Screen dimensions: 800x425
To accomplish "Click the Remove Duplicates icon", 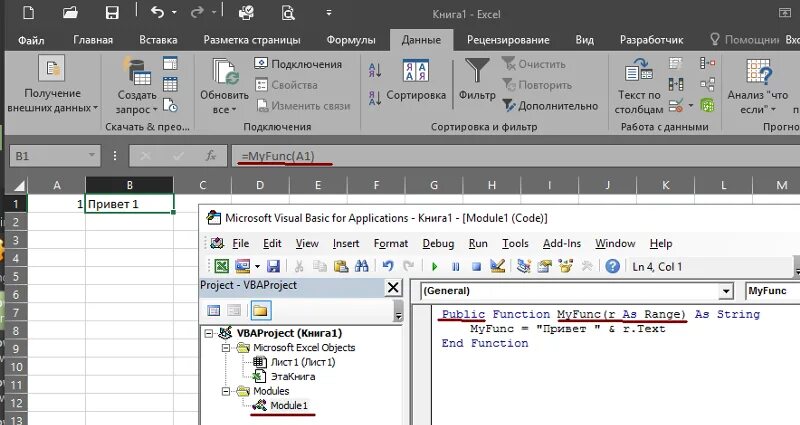I will tap(676, 84).
